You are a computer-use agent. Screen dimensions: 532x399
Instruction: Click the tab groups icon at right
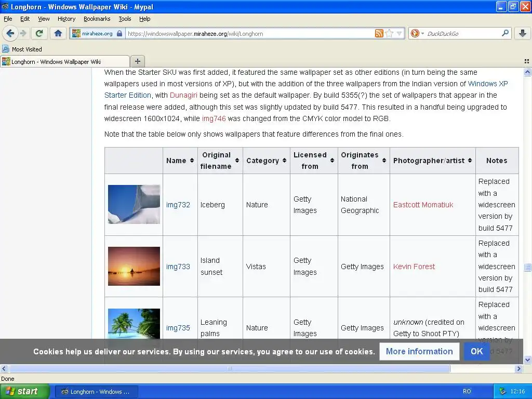click(x=527, y=61)
